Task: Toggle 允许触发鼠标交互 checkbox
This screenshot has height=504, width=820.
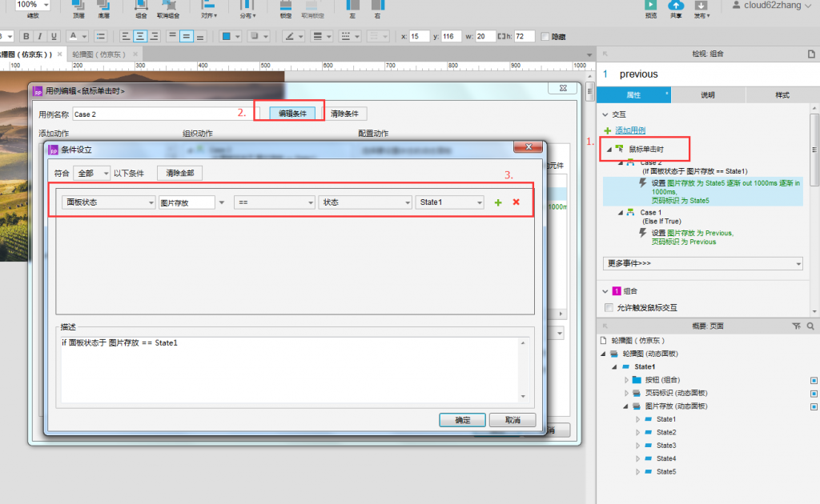Action: tap(609, 308)
